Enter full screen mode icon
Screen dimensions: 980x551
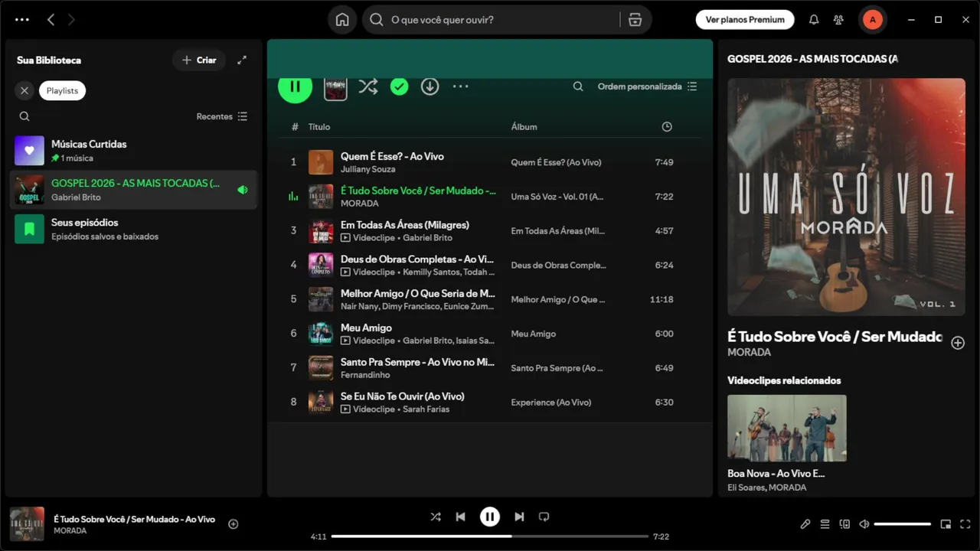(965, 524)
